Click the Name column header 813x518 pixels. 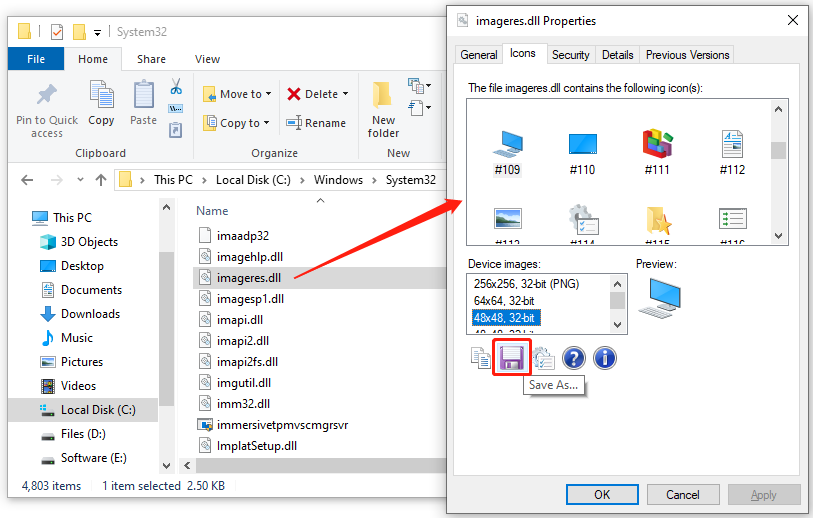click(x=212, y=211)
